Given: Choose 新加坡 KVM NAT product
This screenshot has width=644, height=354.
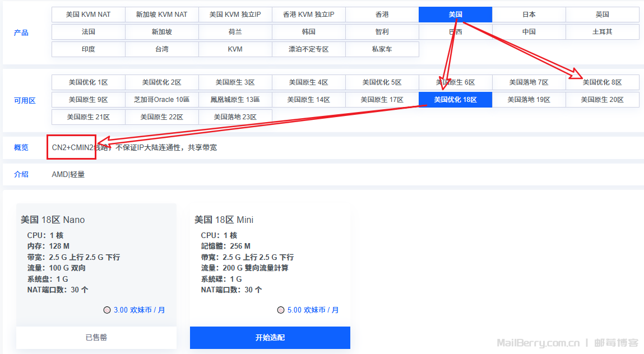Looking at the screenshot, I should click(161, 15).
